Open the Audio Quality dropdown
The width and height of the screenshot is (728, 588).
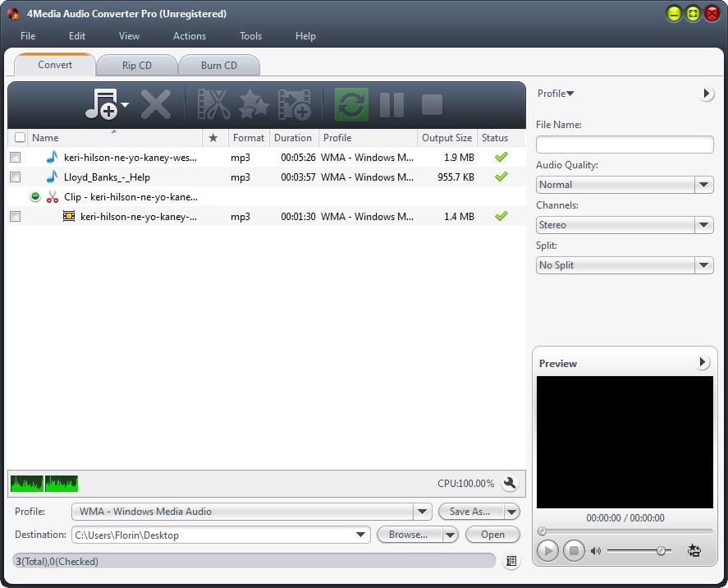point(704,185)
